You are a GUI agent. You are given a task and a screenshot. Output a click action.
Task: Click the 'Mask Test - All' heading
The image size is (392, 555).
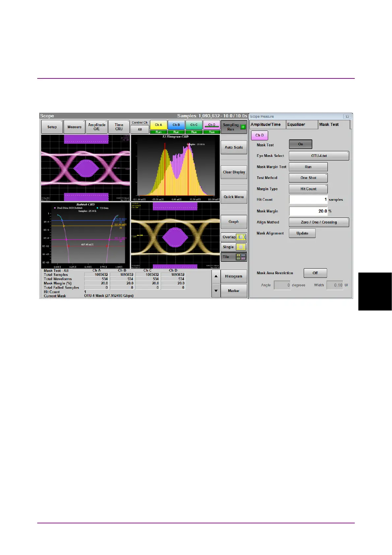(x=56, y=271)
